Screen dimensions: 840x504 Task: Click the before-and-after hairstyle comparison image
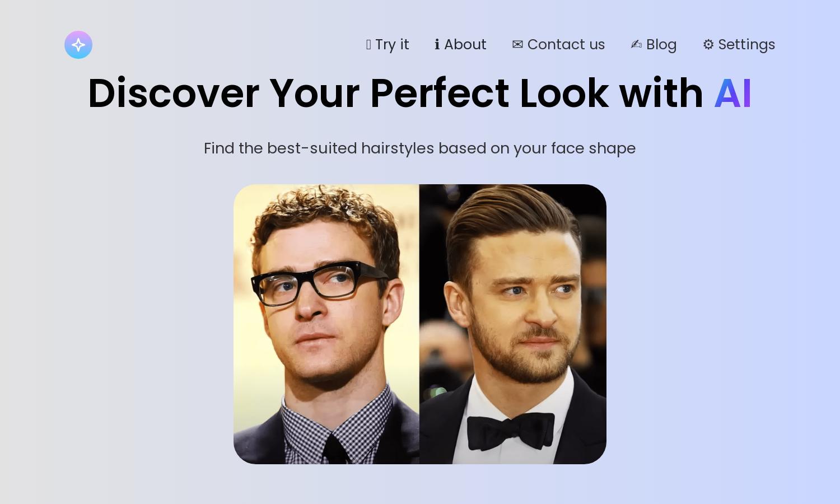point(420,324)
